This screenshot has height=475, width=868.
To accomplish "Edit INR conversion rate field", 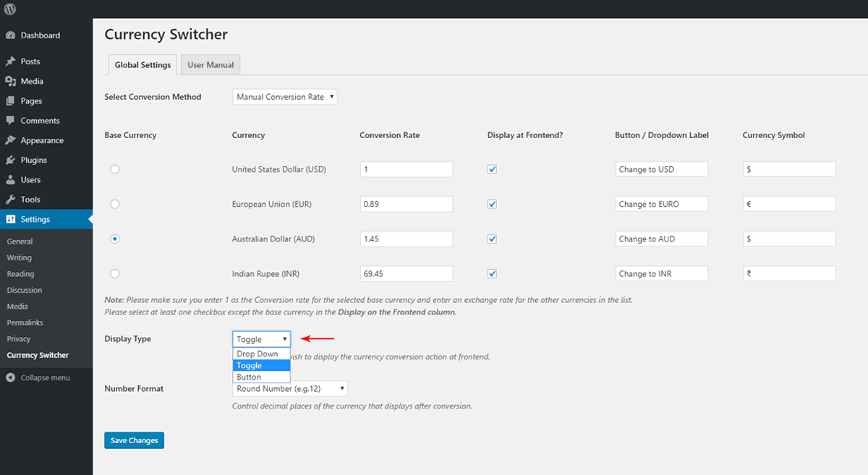I will click(407, 273).
